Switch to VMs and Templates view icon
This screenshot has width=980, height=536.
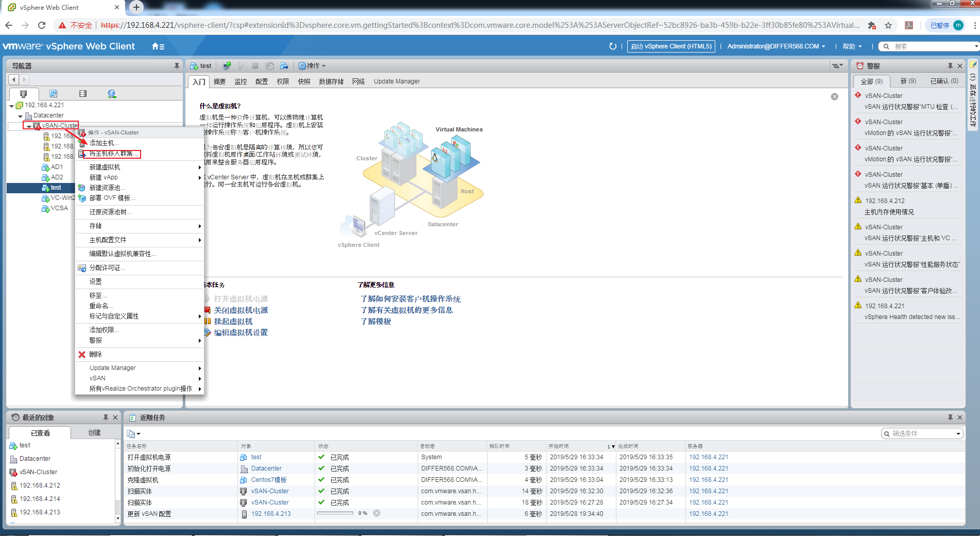coord(53,94)
